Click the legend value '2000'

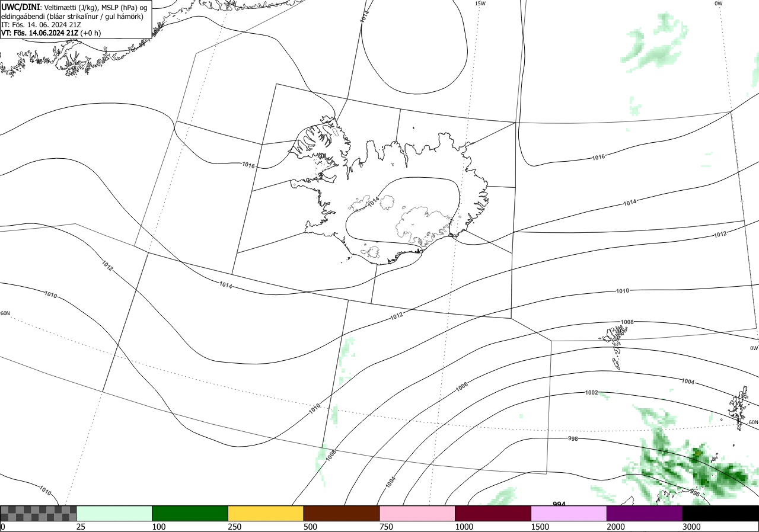tap(616, 527)
